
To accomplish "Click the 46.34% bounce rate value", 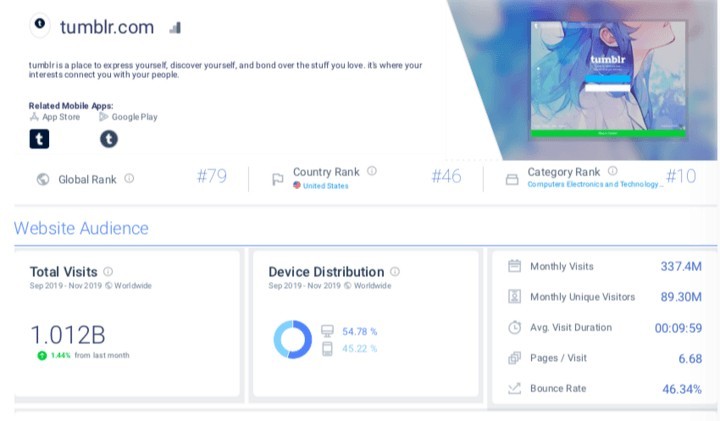I will click(x=682, y=389).
